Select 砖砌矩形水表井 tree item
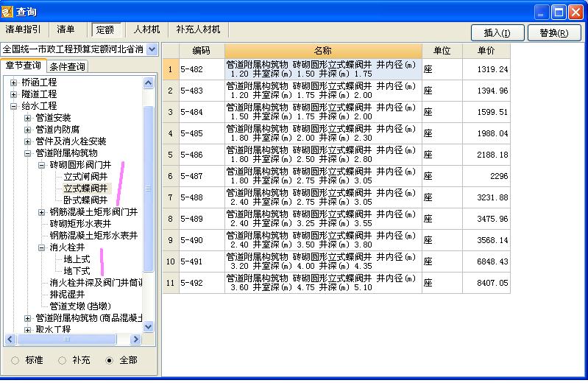Screen dimensions: 588x383 [x=81, y=224]
